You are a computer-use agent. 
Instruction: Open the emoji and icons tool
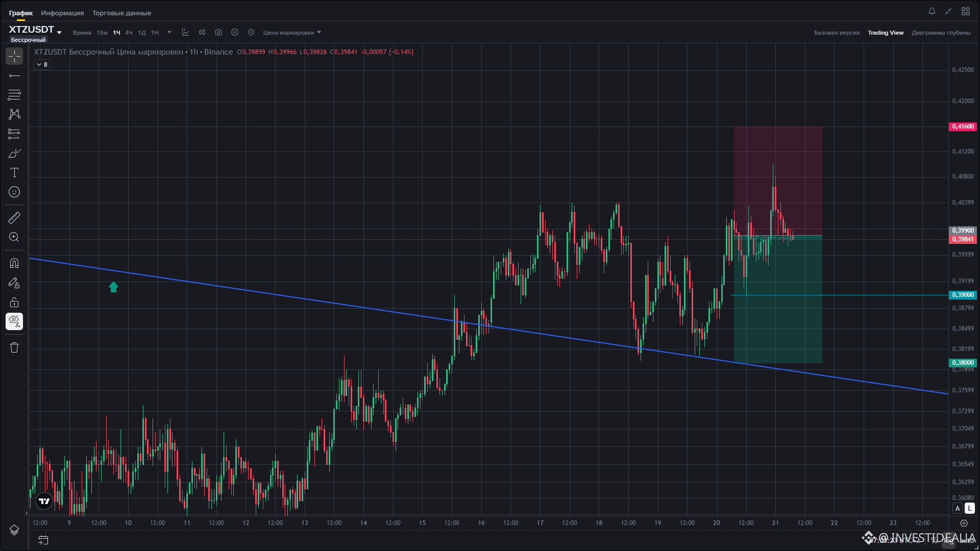(x=14, y=192)
